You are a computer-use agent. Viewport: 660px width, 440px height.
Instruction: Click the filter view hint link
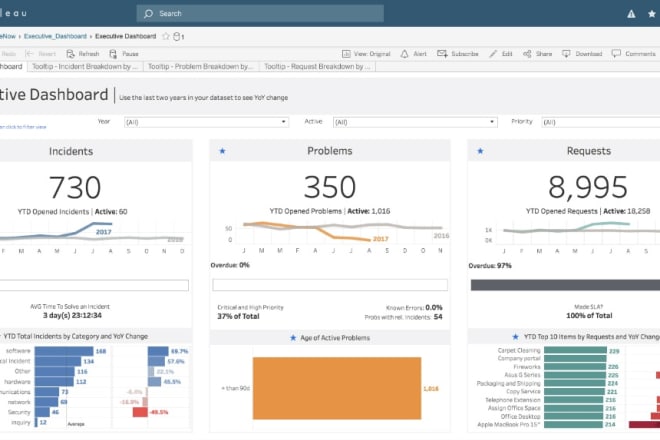pos(23,127)
